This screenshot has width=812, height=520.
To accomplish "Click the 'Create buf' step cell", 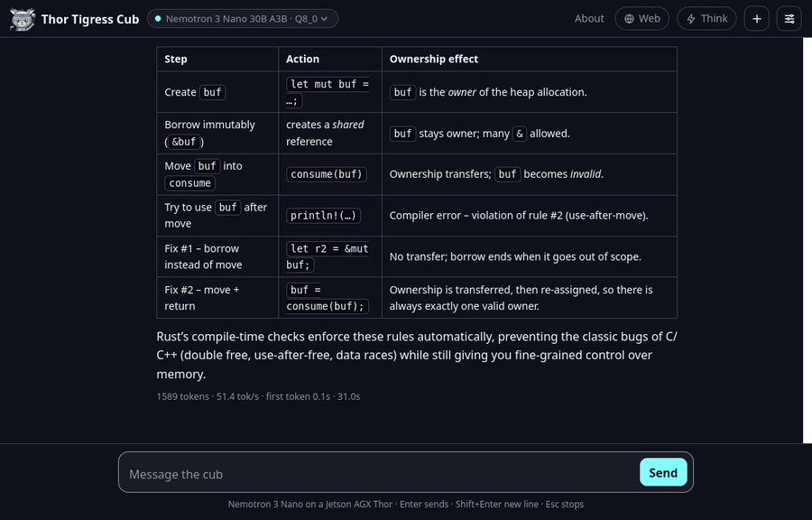I will tap(217, 92).
